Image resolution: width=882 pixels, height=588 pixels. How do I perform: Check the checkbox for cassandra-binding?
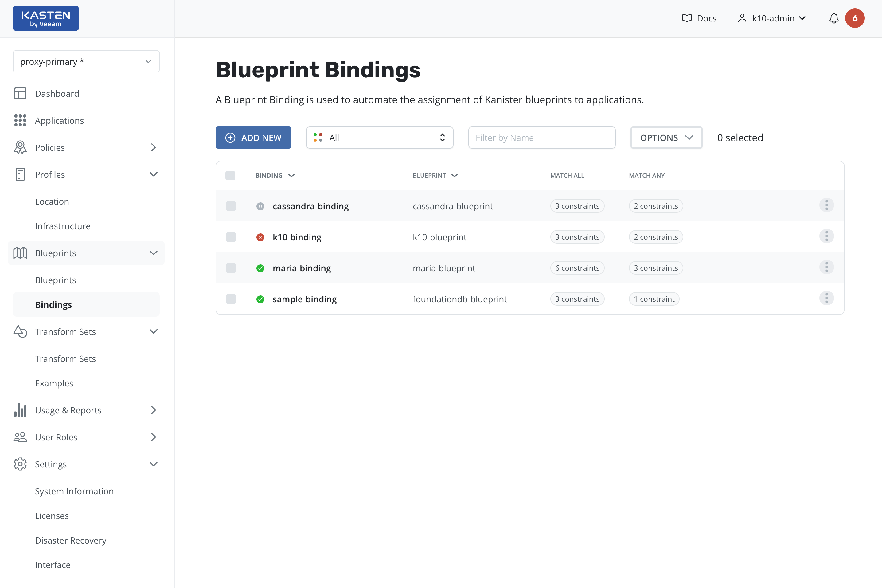coord(231,206)
